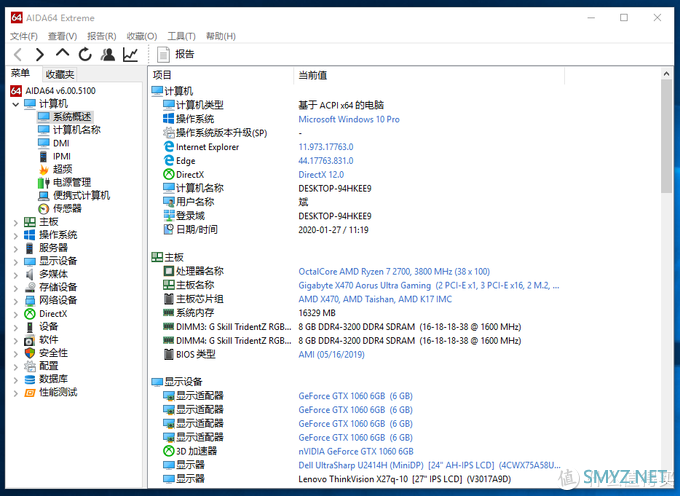Click the vertical scrollbar up arrow

pyautogui.click(x=667, y=74)
